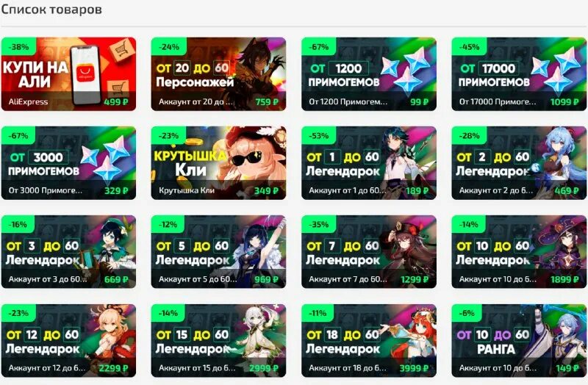Image resolution: width=588 pixels, height=385 pixels.
Task: Open account with 1 to 60 Легендарок
Action: [369, 162]
